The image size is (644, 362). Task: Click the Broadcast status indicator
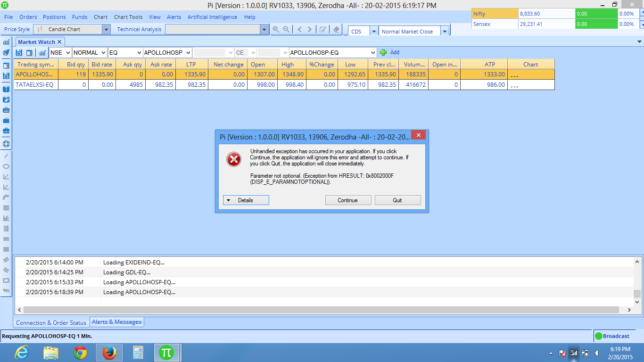coord(612,336)
